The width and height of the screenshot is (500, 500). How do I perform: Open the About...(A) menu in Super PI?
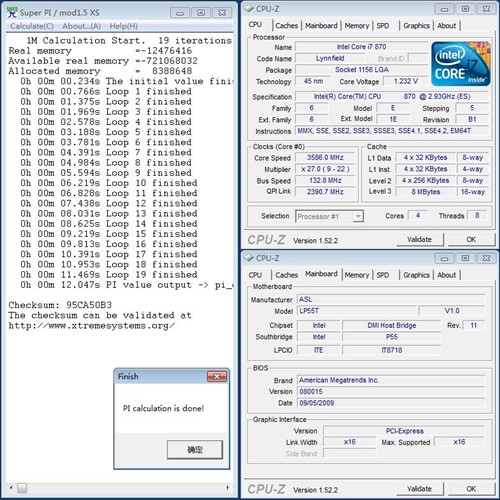(82, 26)
